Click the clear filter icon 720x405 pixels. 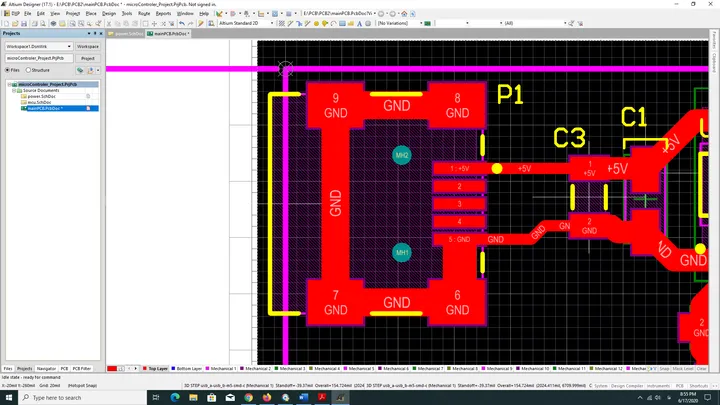tap(580, 23)
